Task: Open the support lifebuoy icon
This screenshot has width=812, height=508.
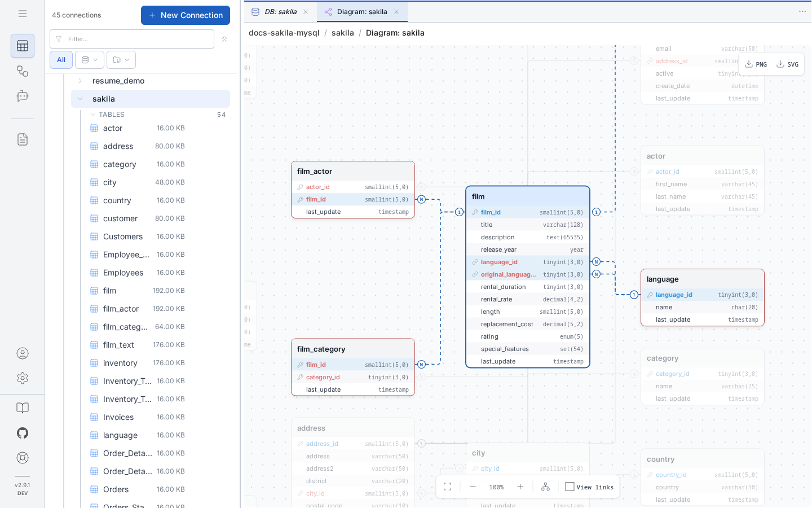Action: 23,458
